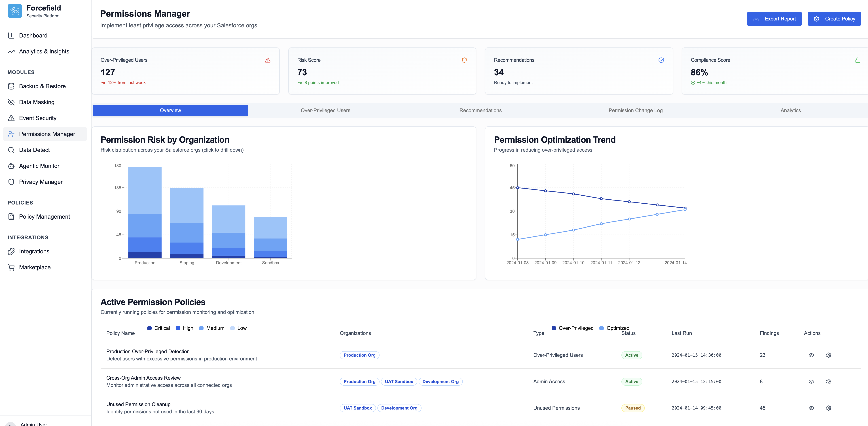Open the Marketplace cart icon
Image resolution: width=868 pixels, height=426 pixels.
click(x=11, y=267)
